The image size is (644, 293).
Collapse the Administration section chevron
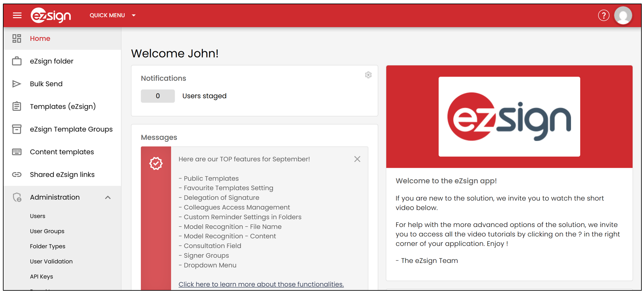coord(108,197)
